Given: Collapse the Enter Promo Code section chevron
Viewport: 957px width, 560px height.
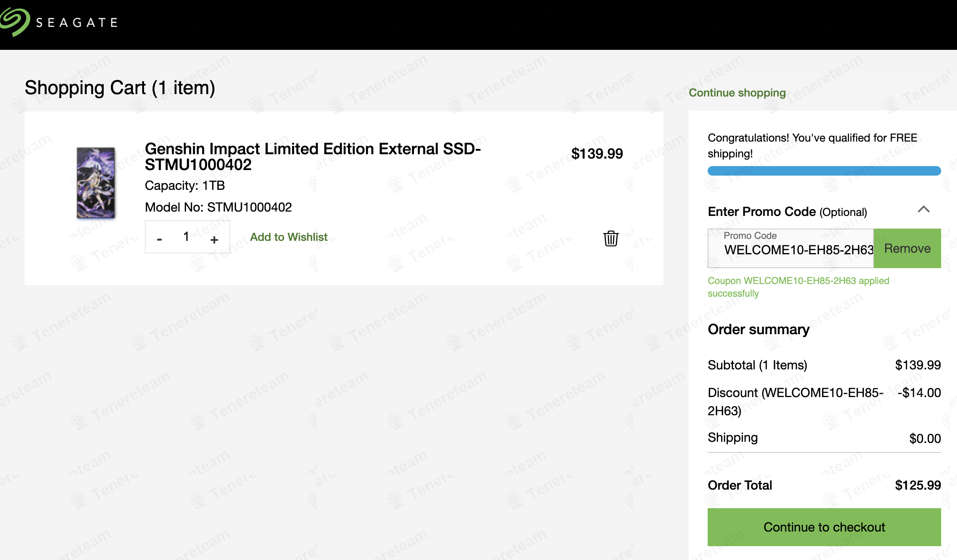Looking at the screenshot, I should [x=923, y=210].
